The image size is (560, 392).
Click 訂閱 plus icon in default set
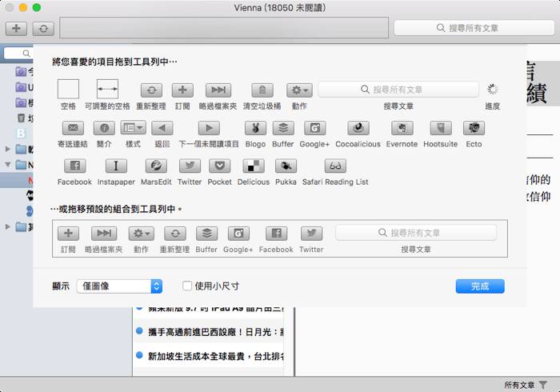68,234
